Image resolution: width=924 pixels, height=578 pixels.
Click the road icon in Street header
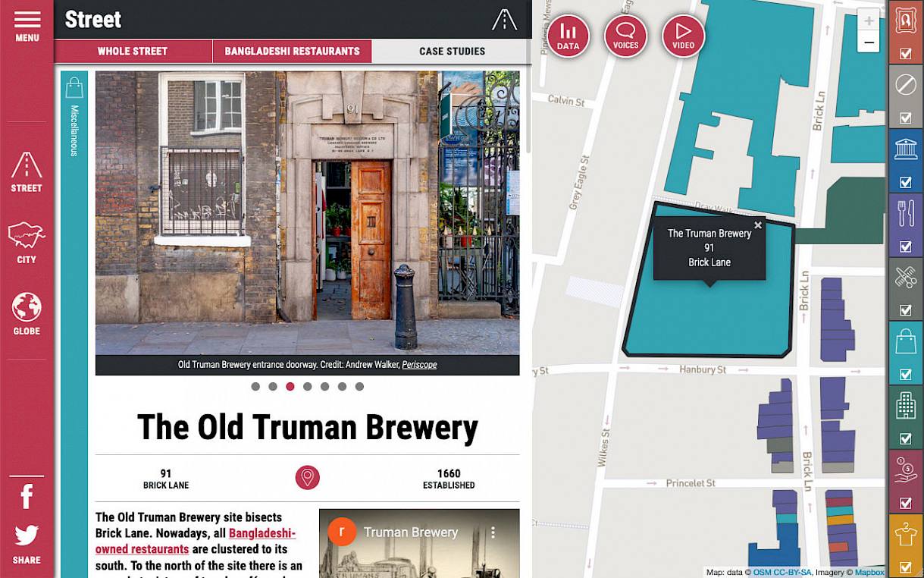click(504, 20)
